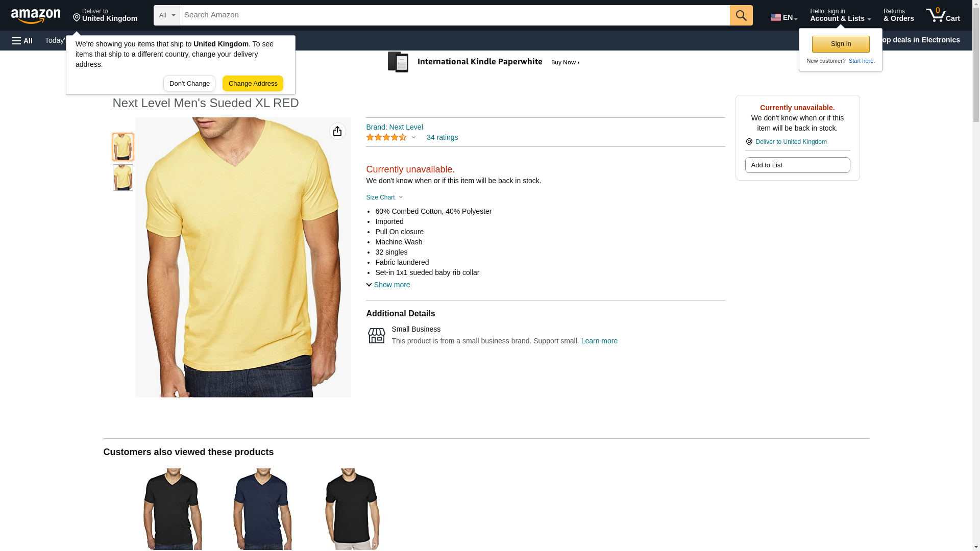The height and width of the screenshot is (551, 980).
Task: Open the shopping cart
Action: click(x=943, y=15)
